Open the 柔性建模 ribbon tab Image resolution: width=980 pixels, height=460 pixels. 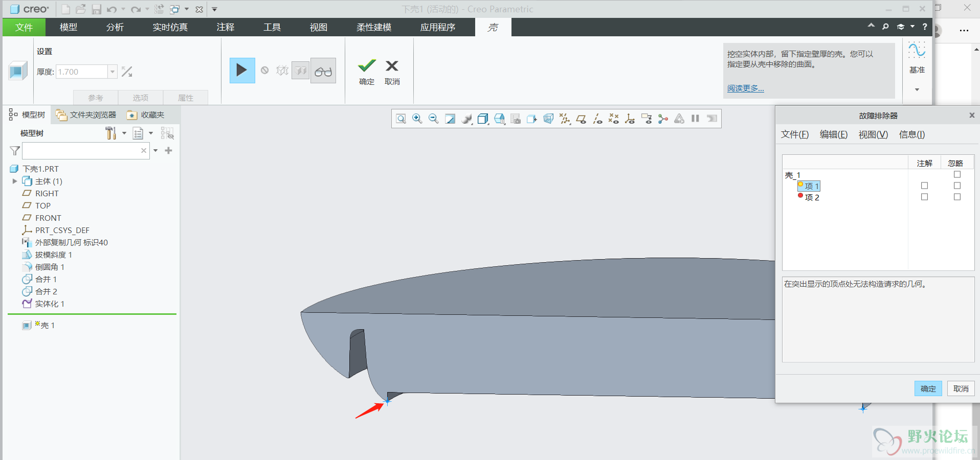coord(374,27)
